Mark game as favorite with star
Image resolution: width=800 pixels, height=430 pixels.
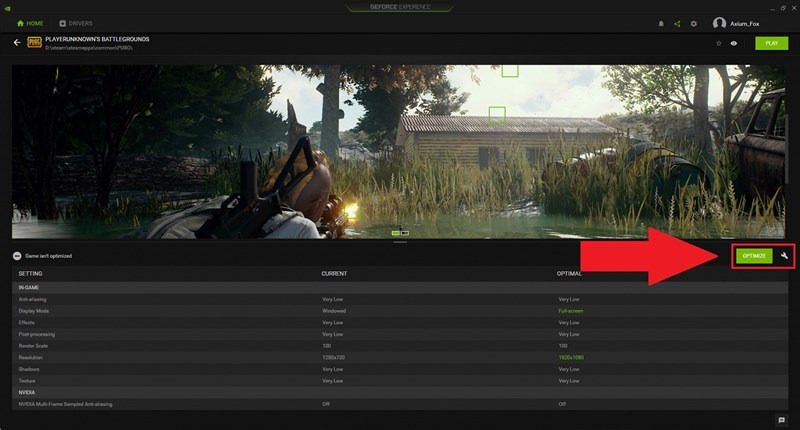718,43
